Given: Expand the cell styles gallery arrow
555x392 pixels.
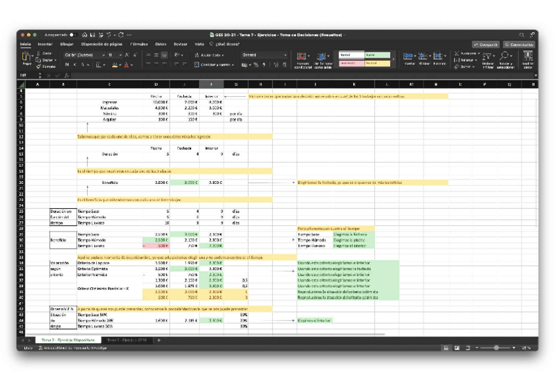Looking at the screenshot, I should coord(394,60).
